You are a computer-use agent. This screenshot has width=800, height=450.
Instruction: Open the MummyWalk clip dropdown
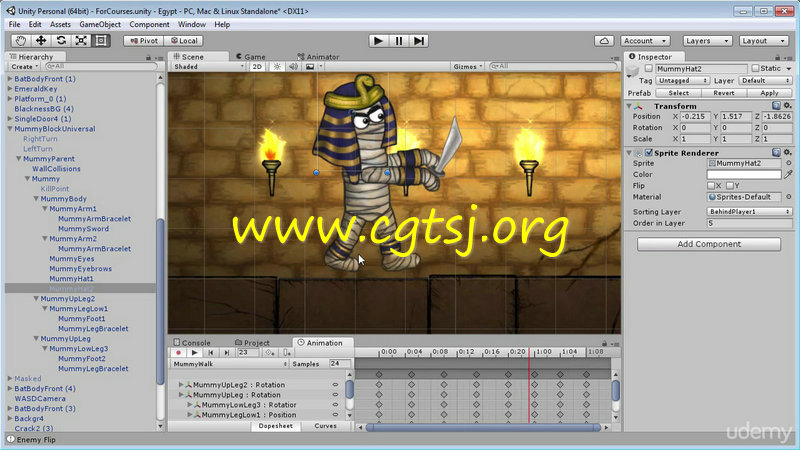click(x=230, y=364)
